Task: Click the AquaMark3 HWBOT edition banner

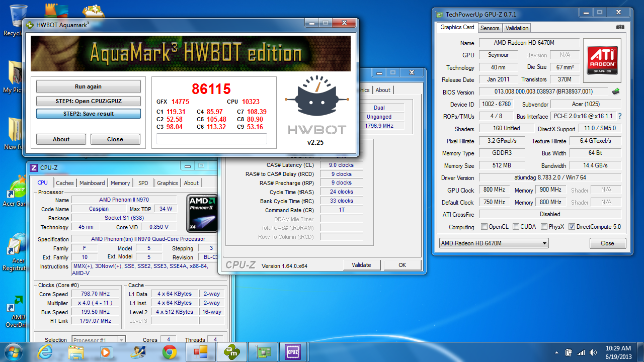Action: (x=191, y=53)
